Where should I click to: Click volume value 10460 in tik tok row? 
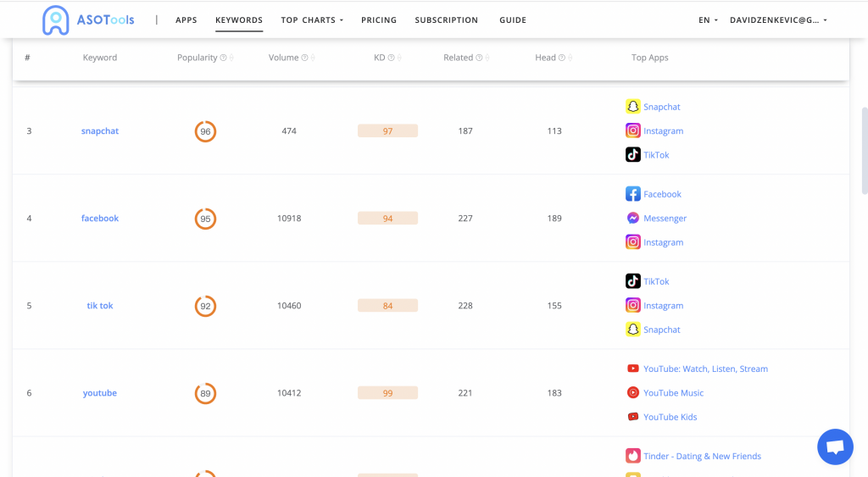[x=289, y=306]
